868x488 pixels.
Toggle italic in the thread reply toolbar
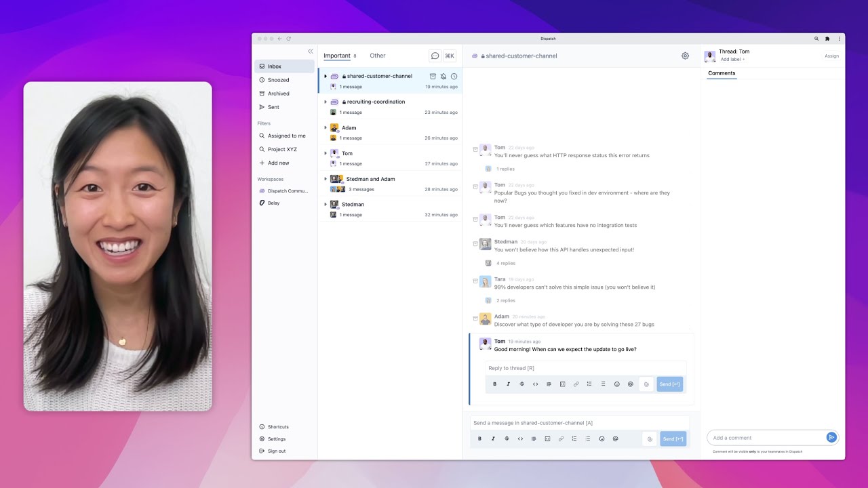[508, 384]
